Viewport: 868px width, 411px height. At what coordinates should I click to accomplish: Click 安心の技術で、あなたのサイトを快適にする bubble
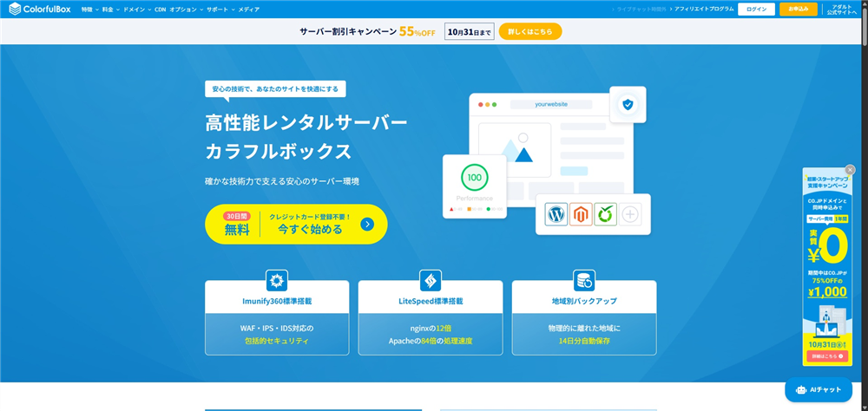pos(275,89)
